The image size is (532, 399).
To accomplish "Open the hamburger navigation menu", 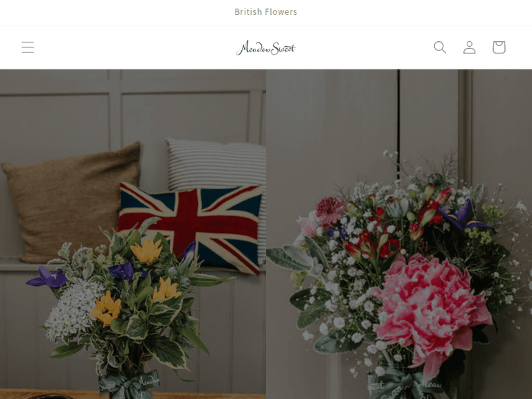I will tap(28, 47).
